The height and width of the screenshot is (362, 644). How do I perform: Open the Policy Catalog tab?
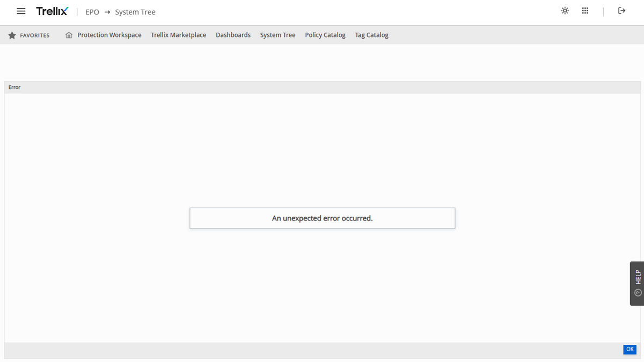coord(325,35)
